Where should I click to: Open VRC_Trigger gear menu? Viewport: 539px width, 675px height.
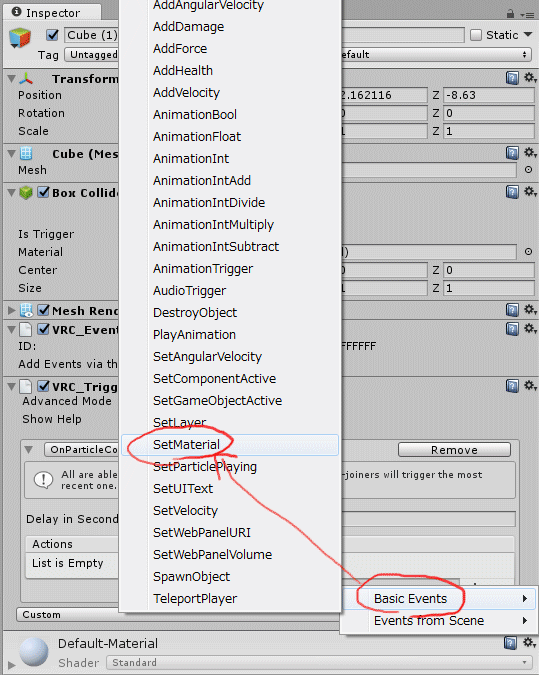(x=530, y=385)
